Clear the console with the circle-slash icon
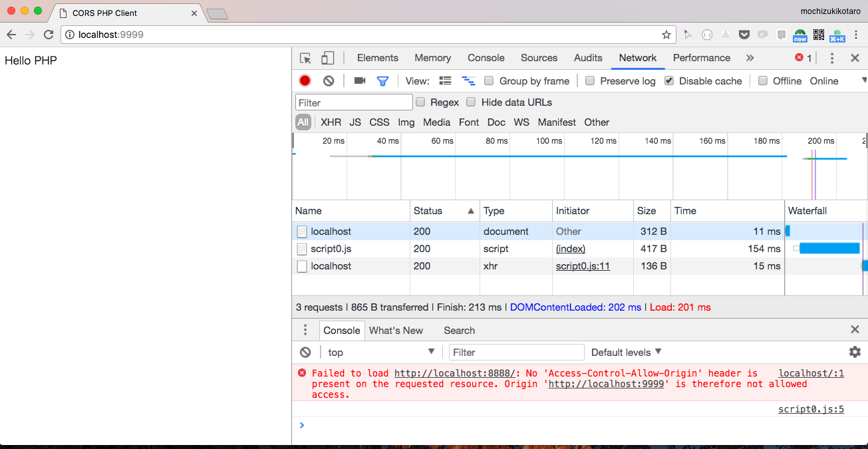This screenshot has height=449, width=868. tap(305, 352)
